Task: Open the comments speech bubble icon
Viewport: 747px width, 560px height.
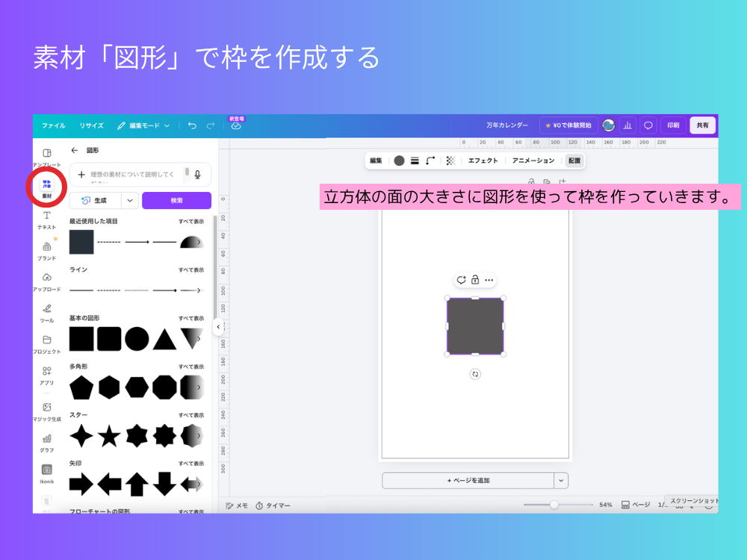Action: point(648,125)
